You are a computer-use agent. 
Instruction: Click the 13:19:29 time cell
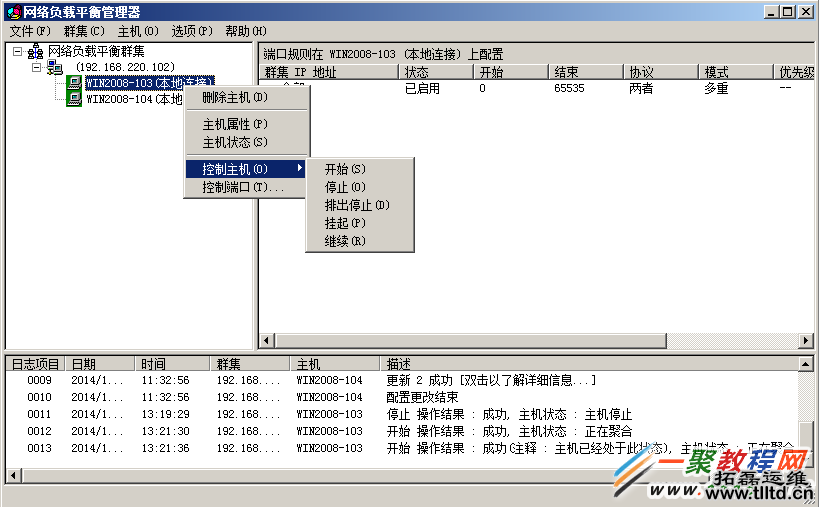tap(166, 414)
